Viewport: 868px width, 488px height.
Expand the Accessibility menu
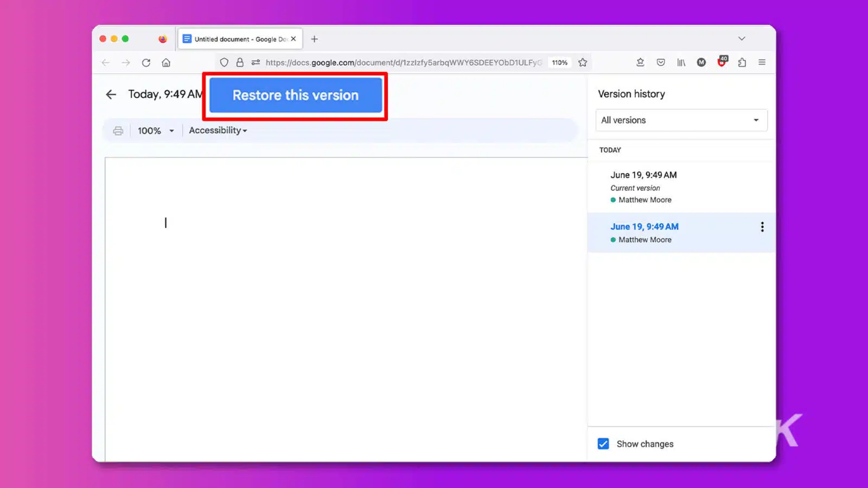pos(217,130)
